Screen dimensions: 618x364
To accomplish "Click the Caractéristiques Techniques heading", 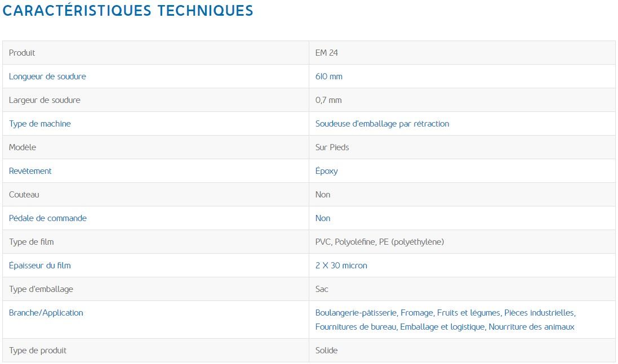I will point(128,11).
